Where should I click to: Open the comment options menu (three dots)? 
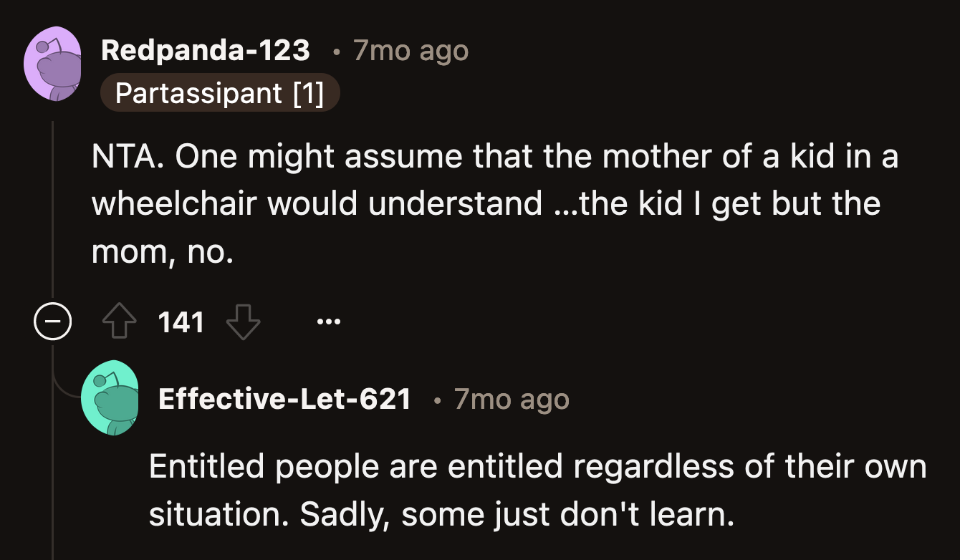coord(329,322)
